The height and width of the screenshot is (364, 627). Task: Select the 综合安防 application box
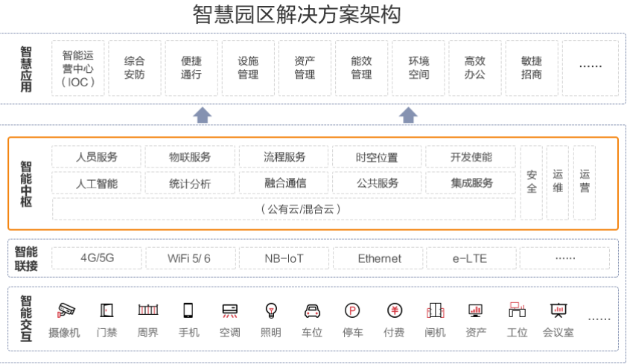coord(135,68)
